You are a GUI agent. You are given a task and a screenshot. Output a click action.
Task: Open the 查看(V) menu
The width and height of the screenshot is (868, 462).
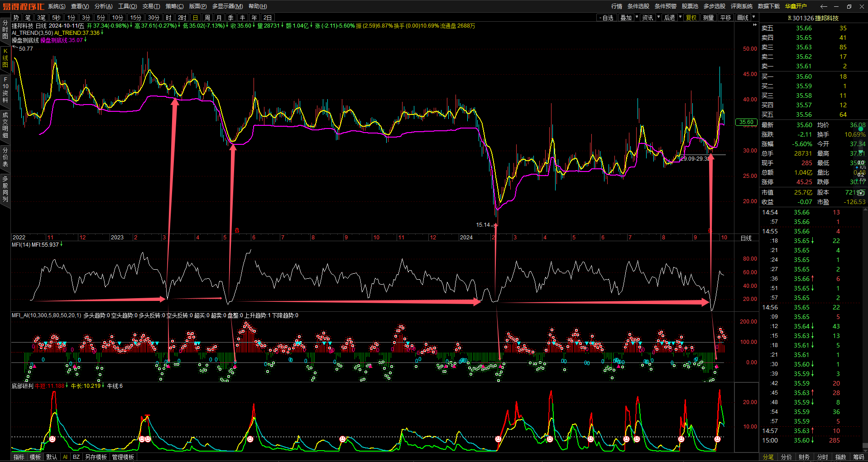80,6
